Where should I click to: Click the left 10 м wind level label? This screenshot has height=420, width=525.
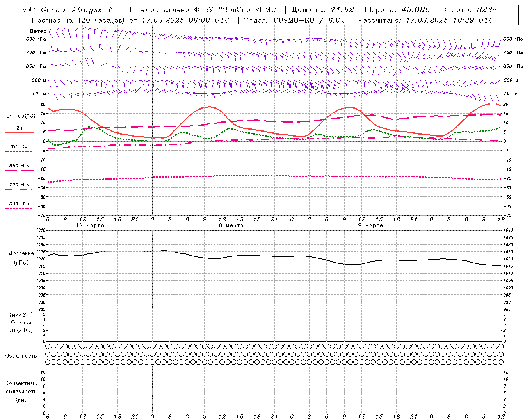[39, 94]
